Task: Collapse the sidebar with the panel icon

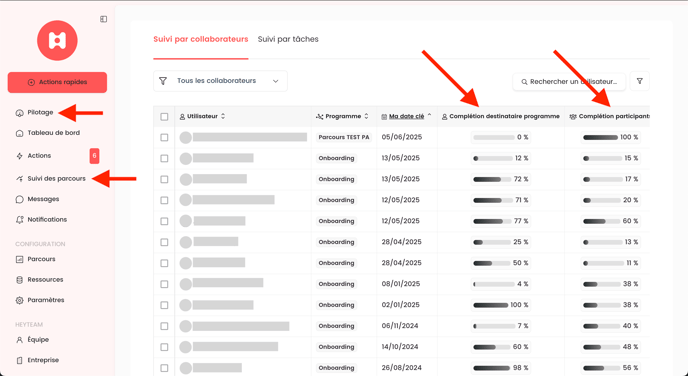Action: click(x=104, y=19)
